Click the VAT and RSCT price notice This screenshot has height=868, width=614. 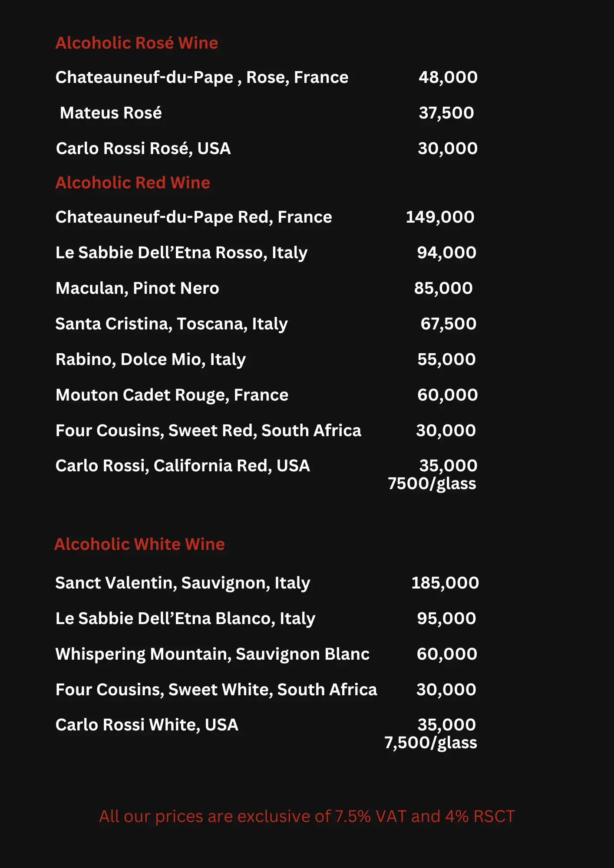pos(307,816)
